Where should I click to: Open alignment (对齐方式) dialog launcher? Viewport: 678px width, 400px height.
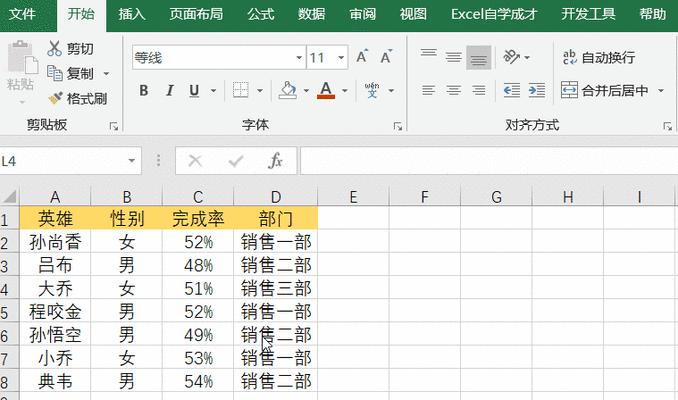[x=668, y=126]
